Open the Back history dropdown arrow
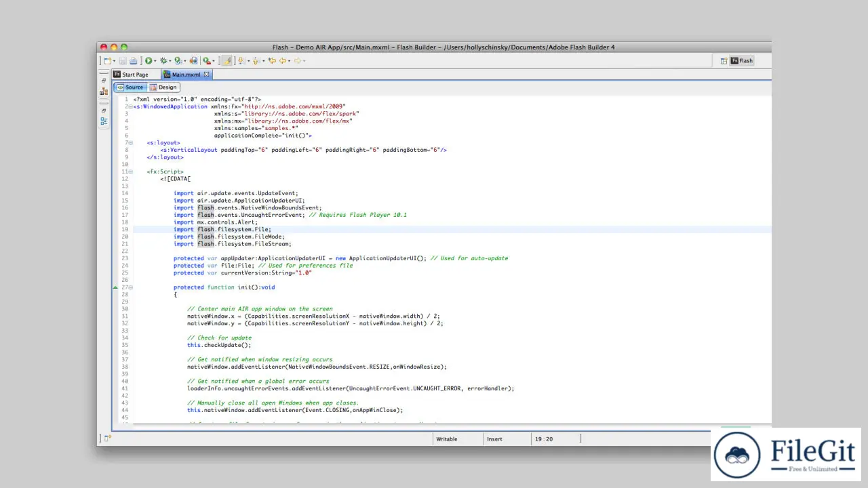This screenshot has width=868, height=488. point(289,61)
